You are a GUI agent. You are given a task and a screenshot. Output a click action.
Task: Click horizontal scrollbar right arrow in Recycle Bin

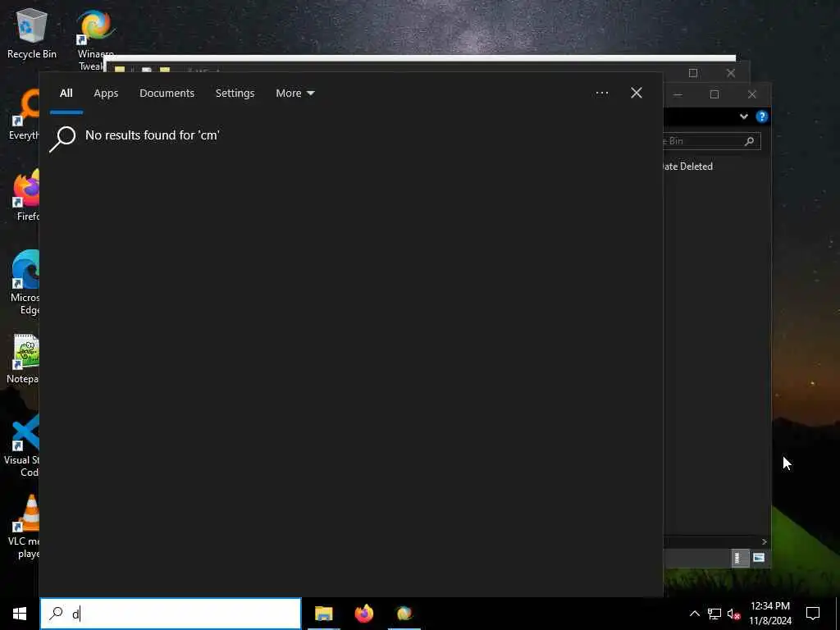tap(765, 541)
